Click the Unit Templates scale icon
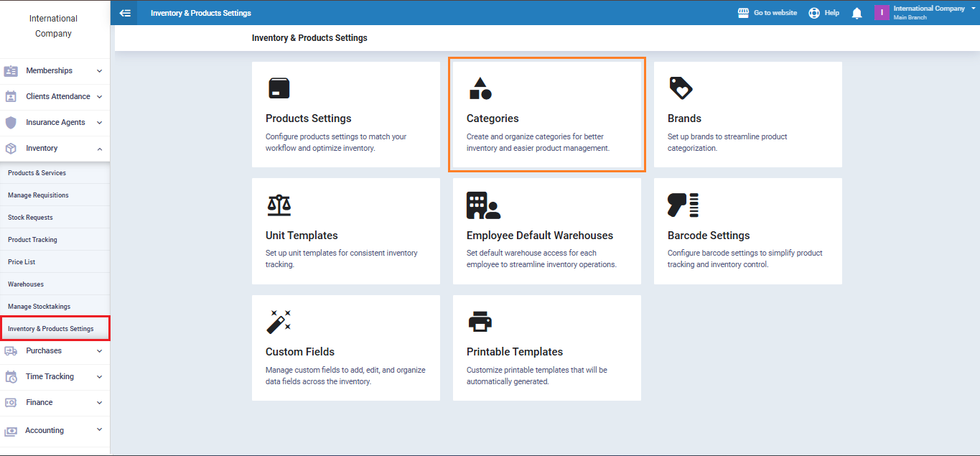Viewport: 980px width, 456px height. click(279, 205)
